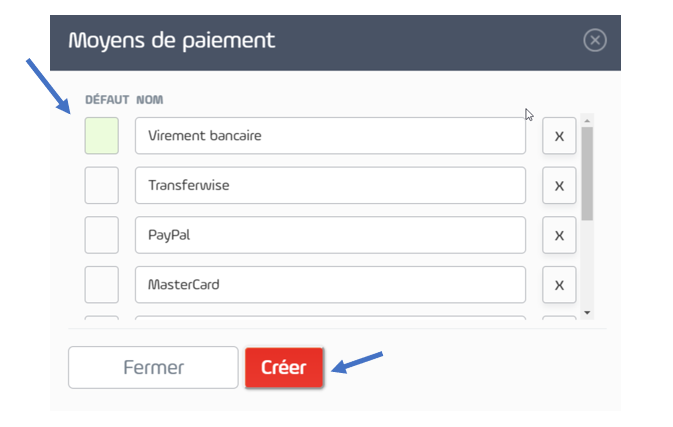
Task: Click into the PayPal name field
Action: click(330, 235)
